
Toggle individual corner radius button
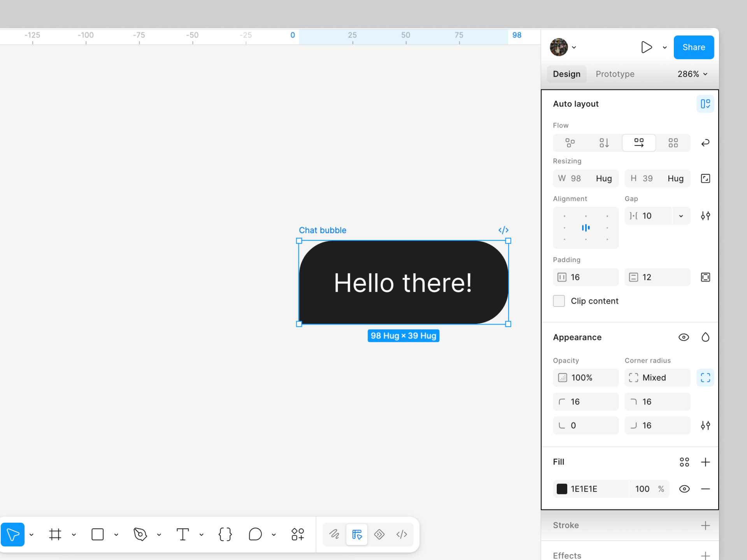[705, 378]
